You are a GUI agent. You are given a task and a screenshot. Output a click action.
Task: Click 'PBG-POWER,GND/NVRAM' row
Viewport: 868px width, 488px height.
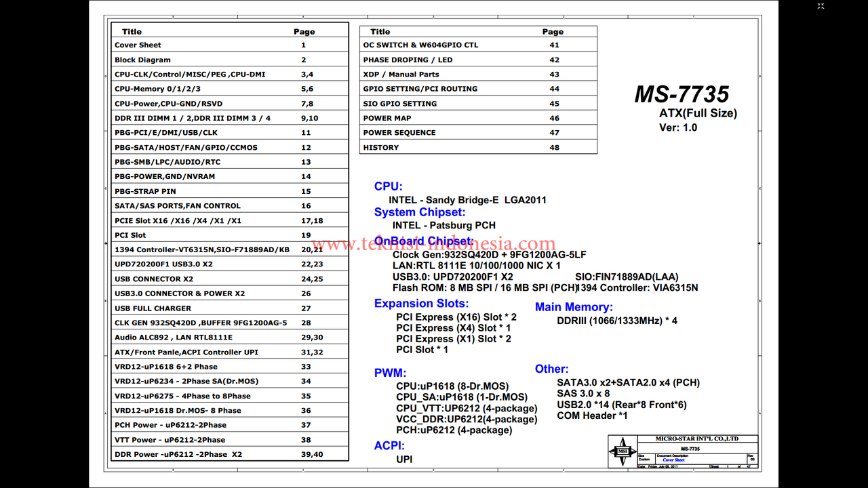click(x=230, y=176)
